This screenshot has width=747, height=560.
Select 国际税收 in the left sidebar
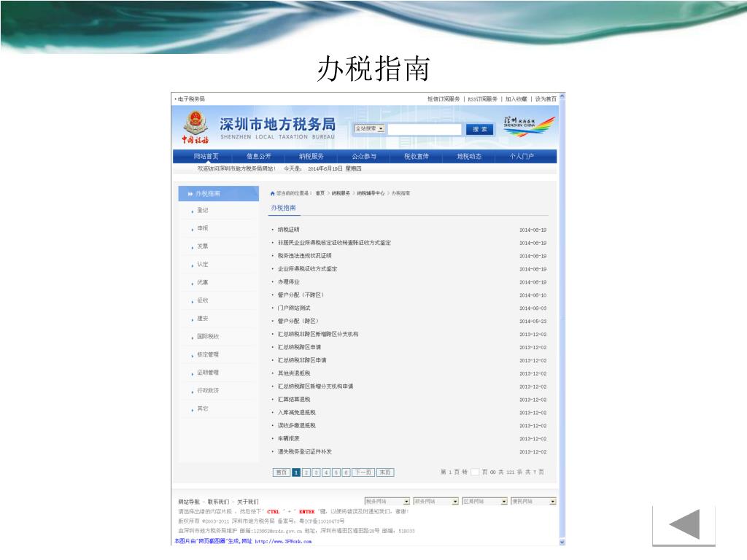point(208,336)
